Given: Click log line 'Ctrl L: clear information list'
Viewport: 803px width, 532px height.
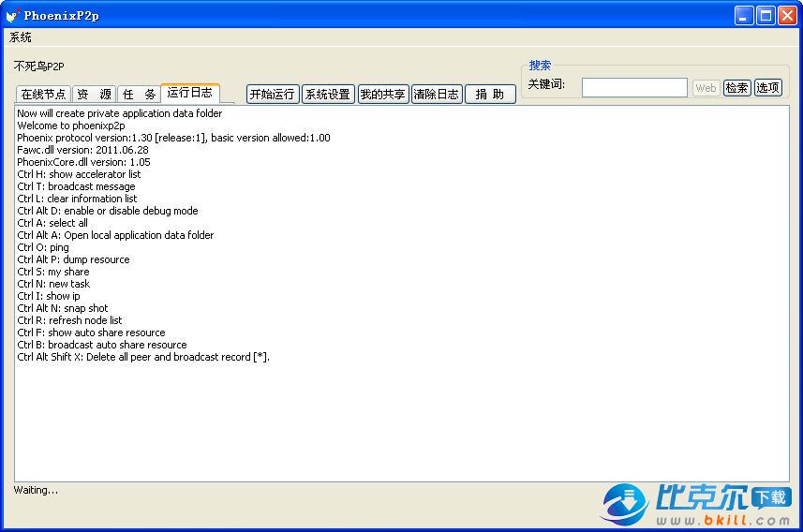Looking at the screenshot, I should tap(78, 199).
